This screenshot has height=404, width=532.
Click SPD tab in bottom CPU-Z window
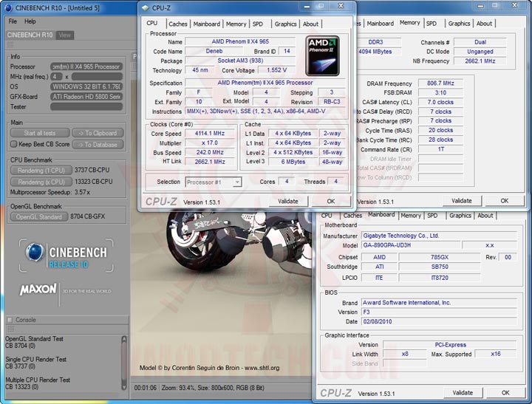click(432, 216)
